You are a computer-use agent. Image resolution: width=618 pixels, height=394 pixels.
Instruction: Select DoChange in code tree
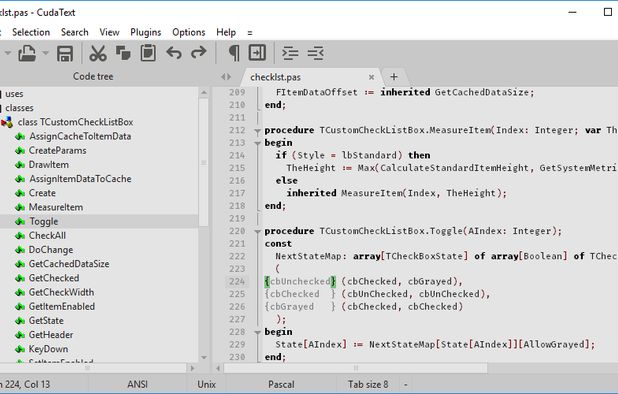[51, 250]
